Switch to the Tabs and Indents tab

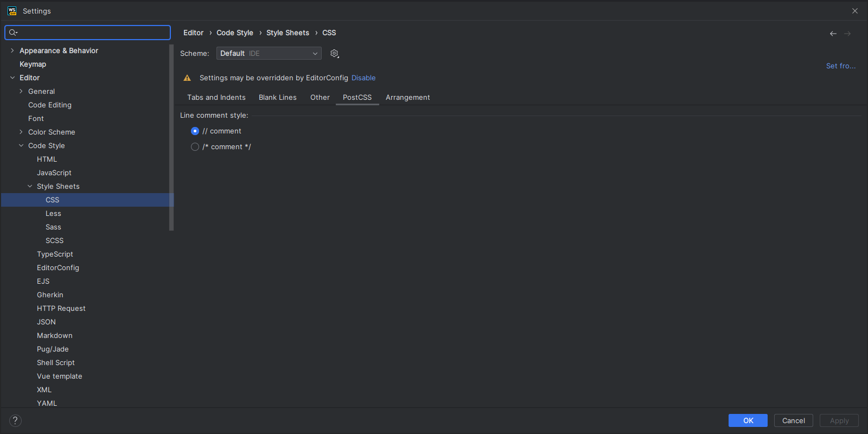tap(216, 98)
